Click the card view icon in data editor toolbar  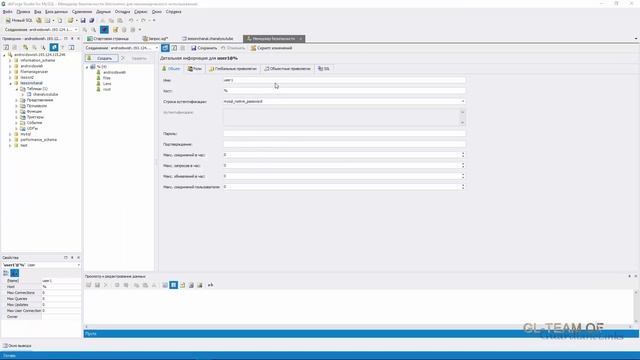(x=182, y=285)
